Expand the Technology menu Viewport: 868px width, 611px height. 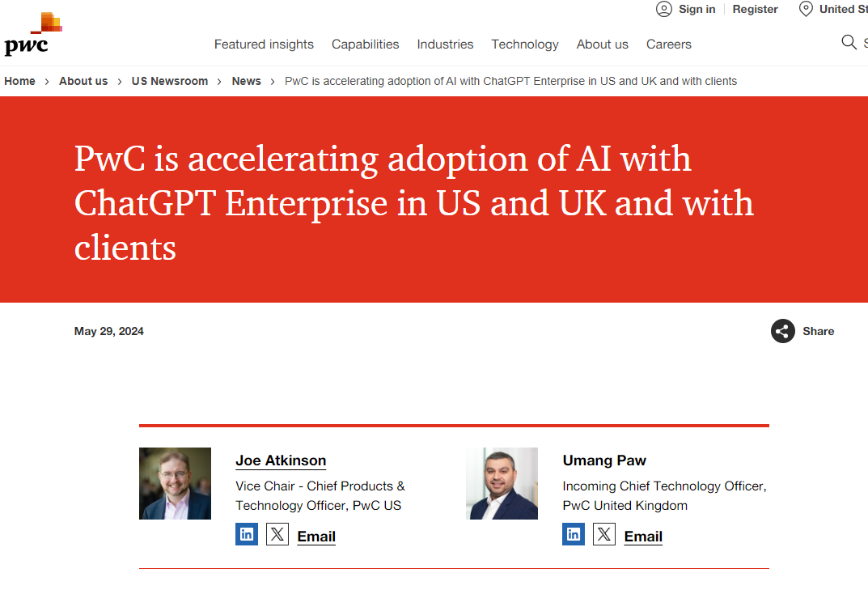525,45
